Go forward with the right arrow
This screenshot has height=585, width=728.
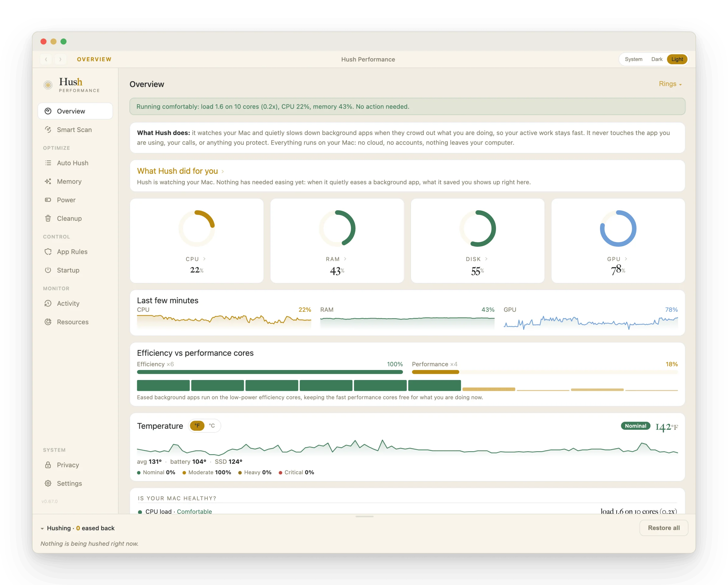60,59
